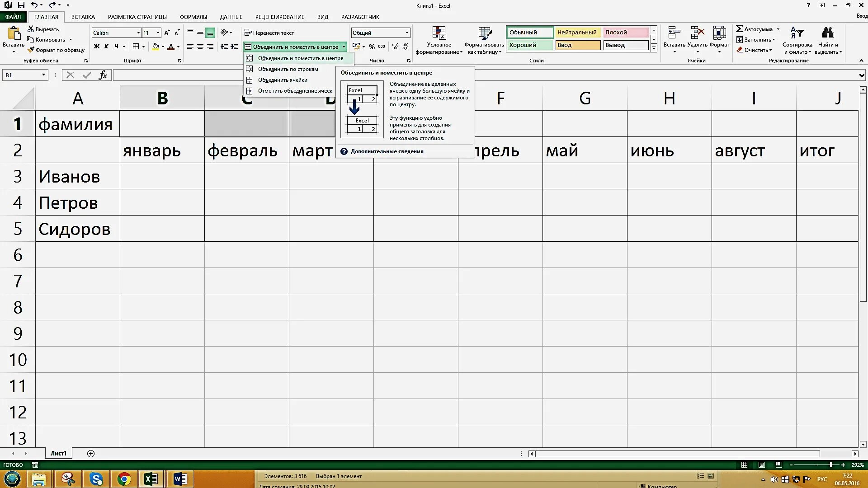Toggle bottom vertical alignment button

pos(210,33)
